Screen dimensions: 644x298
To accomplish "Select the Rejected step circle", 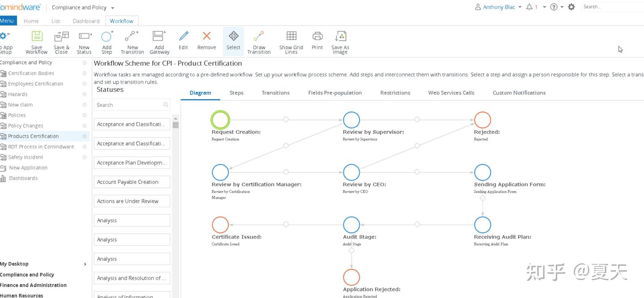I will [x=483, y=120].
